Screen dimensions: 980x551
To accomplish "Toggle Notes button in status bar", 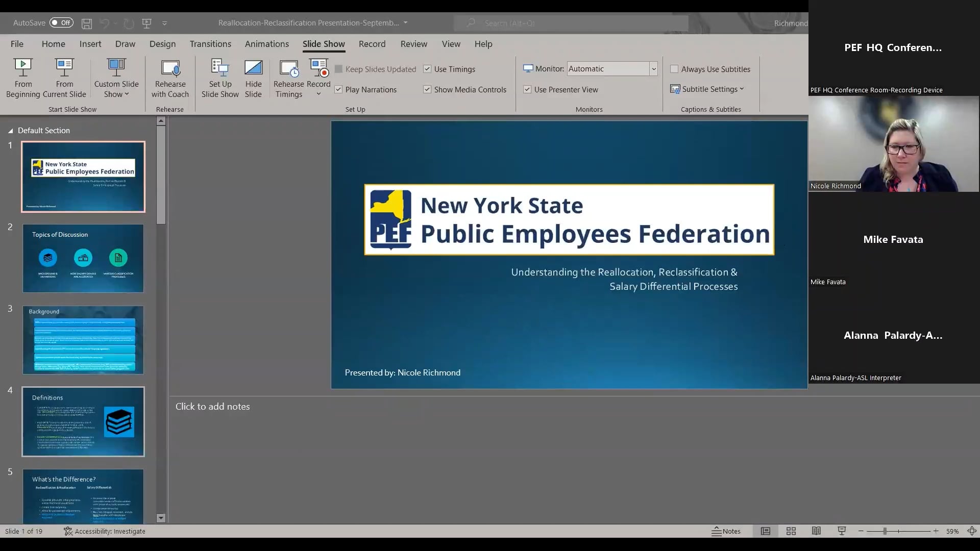I will [x=726, y=531].
